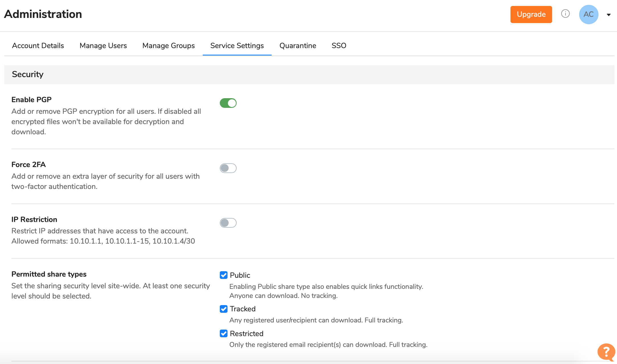Open the Manage Users tab
The width and height of the screenshot is (617, 364).
point(103,46)
